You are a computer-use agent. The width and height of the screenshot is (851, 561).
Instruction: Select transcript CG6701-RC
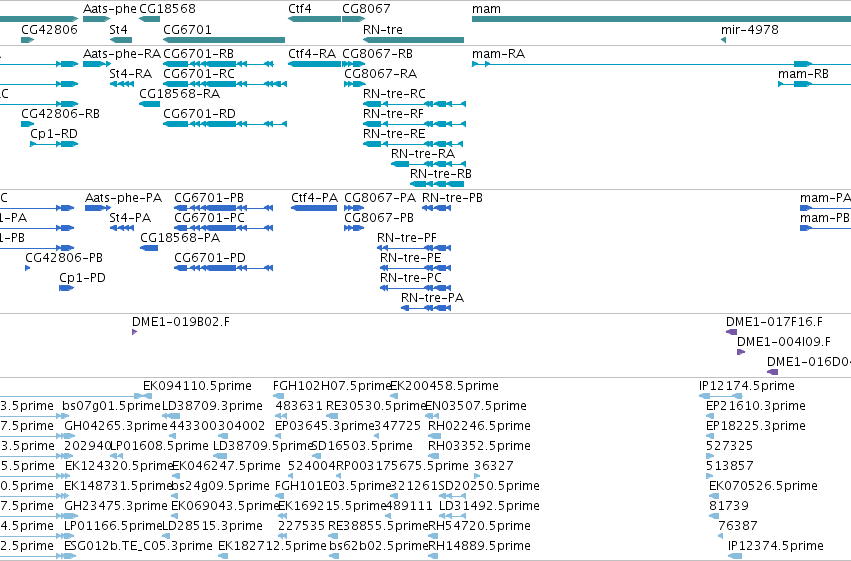[225, 84]
